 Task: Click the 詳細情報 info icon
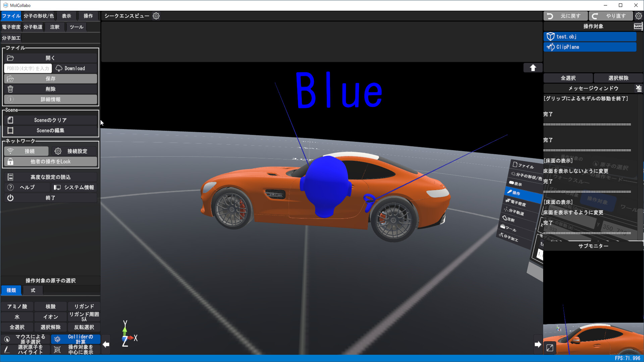[10, 99]
